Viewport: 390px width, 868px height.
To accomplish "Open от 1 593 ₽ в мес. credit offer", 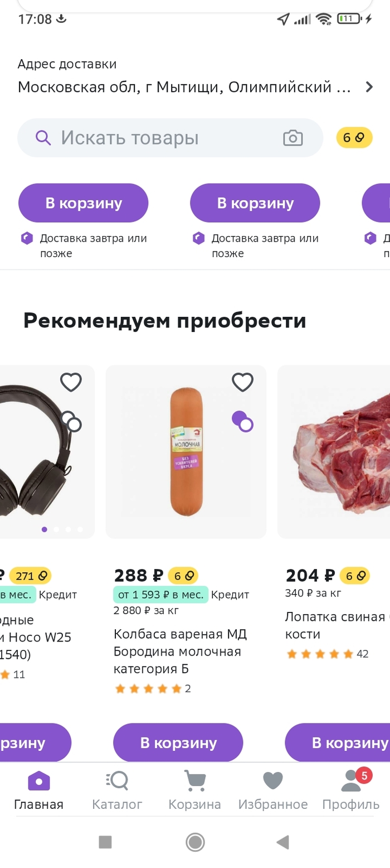I will click(160, 595).
